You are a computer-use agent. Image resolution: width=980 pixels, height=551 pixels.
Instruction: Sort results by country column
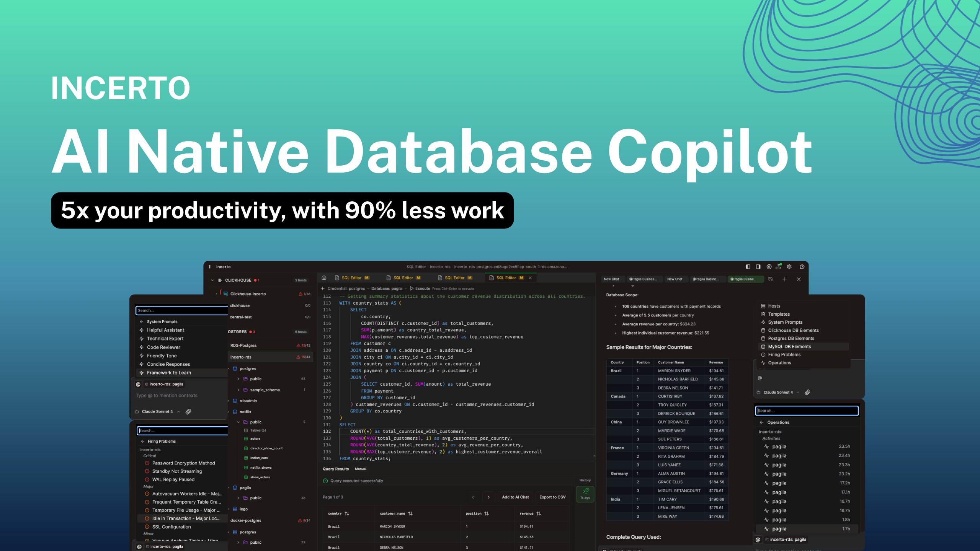tap(347, 514)
